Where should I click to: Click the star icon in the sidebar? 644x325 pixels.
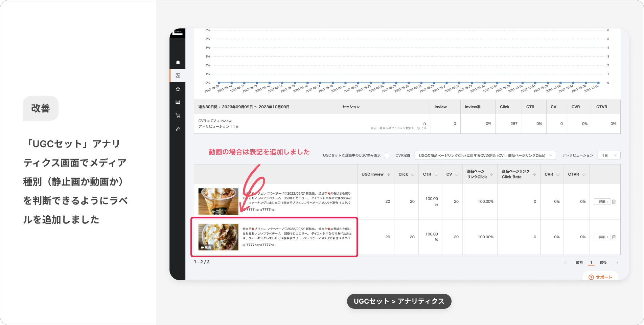point(178,89)
